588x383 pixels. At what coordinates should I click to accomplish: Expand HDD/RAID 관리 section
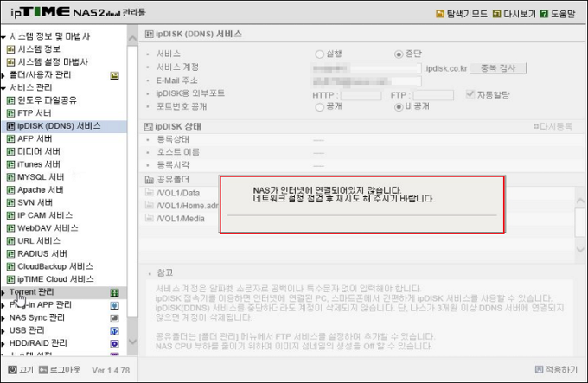coord(3,343)
